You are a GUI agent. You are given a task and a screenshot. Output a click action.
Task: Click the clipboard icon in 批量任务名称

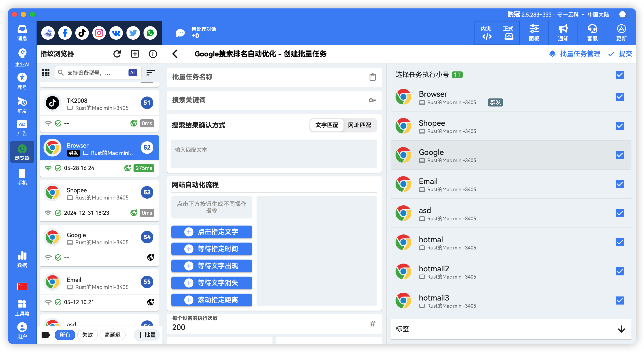coord(372,77)
